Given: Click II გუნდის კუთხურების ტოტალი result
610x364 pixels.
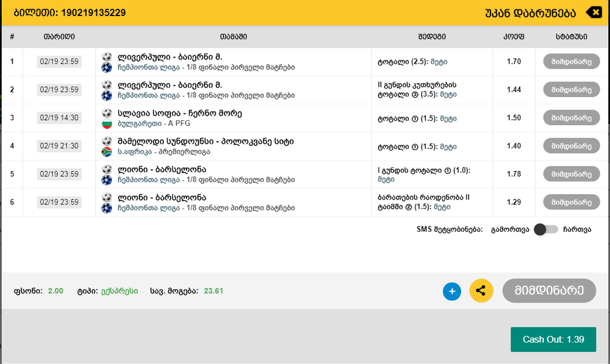Looking at the screenshot, I should [417, 89].
